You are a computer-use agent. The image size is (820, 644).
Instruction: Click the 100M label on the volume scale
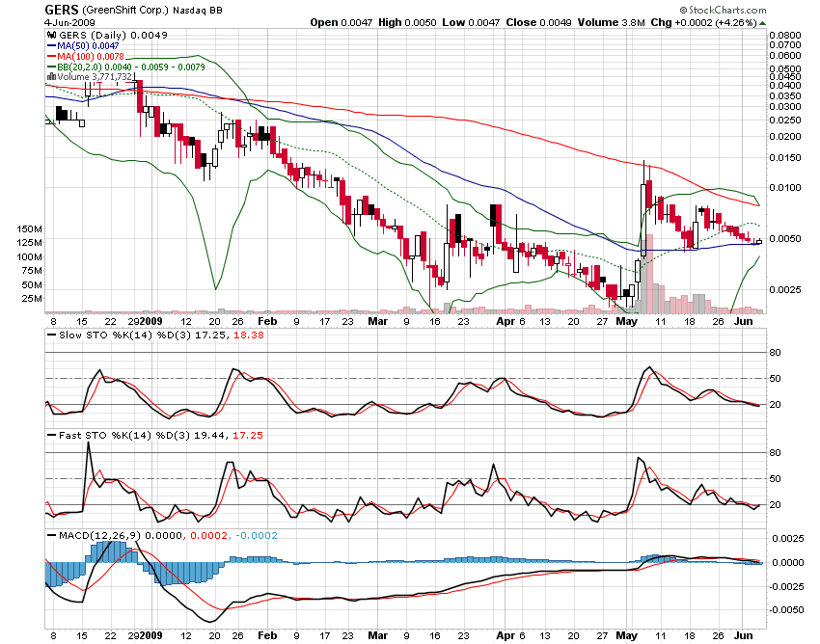pos(30,257)
